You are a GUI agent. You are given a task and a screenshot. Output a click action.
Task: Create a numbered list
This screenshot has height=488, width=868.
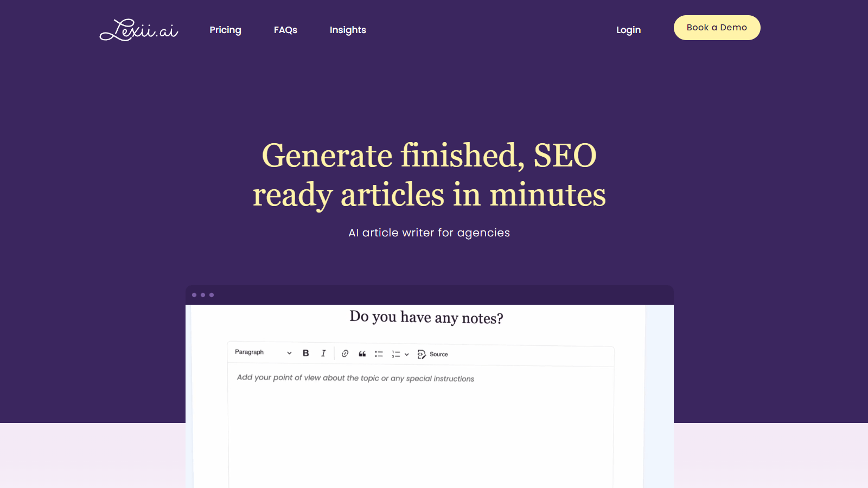click(x=396, y=354)
